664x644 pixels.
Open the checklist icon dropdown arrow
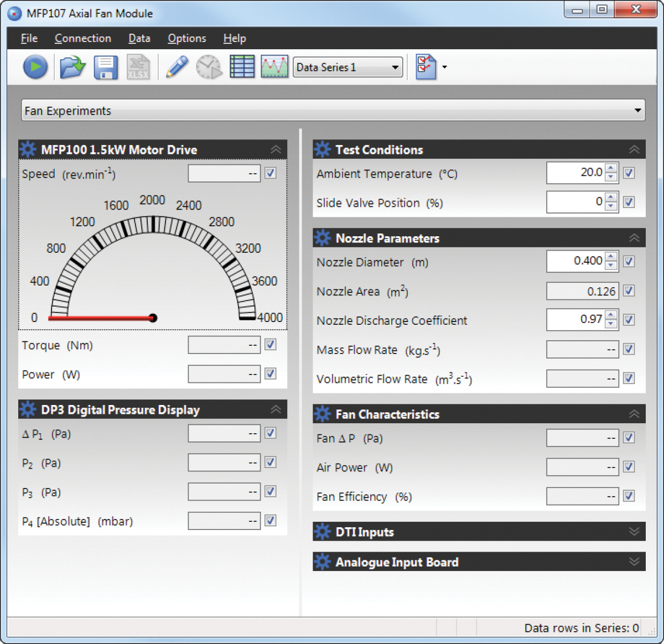point(444,67)
